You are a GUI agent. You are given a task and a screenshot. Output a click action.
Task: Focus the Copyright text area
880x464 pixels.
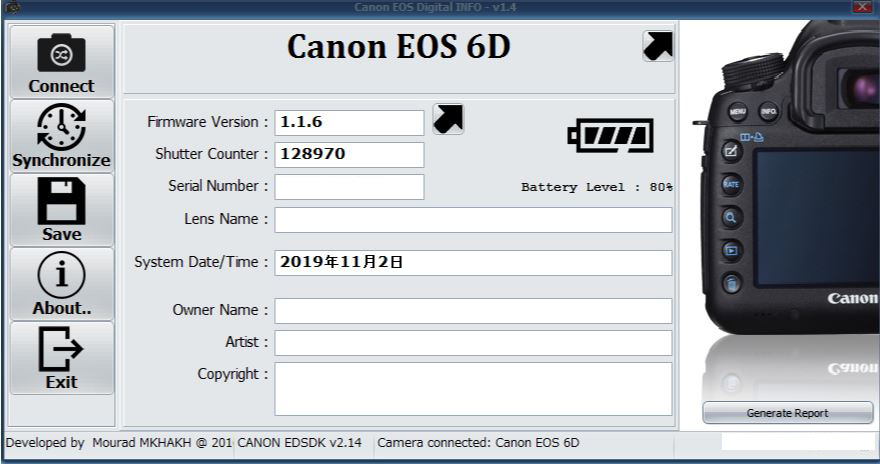pos(473,389)
